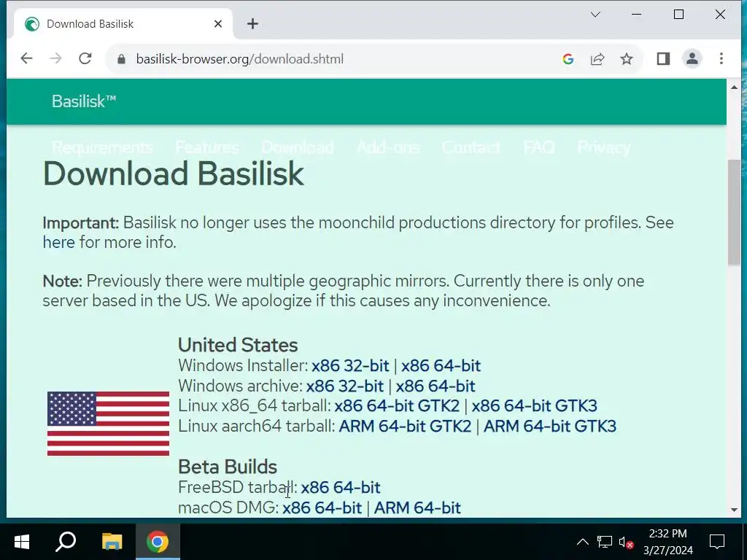Close the Download Basilisk tab
The height and width of the screenshot is (560, 747).
tap(218, 24)
